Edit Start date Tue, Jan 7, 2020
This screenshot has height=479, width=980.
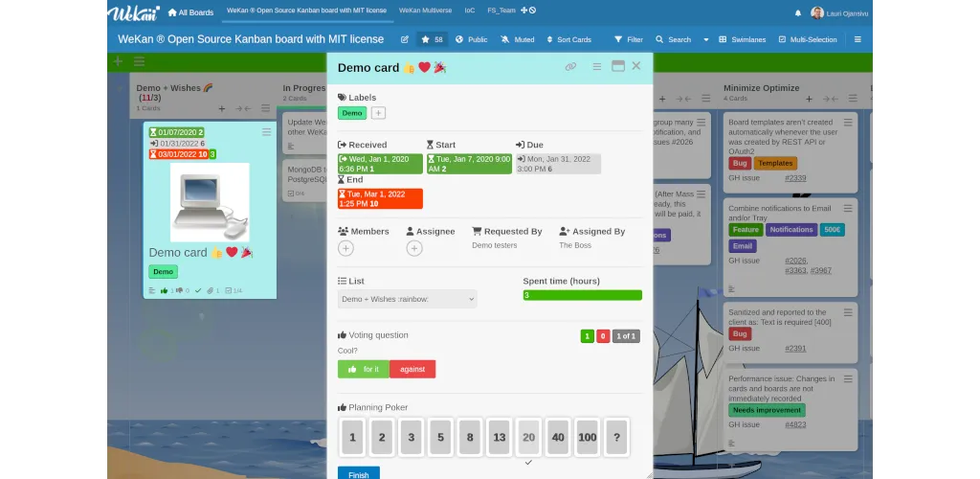[x=469, y=164]
